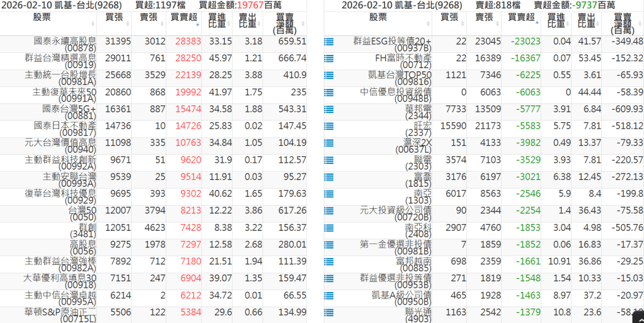Sort right table by 買賣超 column
Image resolution: width=644 pixels, height=323 pixels.
pyautogui.click(x=521, y=18)
